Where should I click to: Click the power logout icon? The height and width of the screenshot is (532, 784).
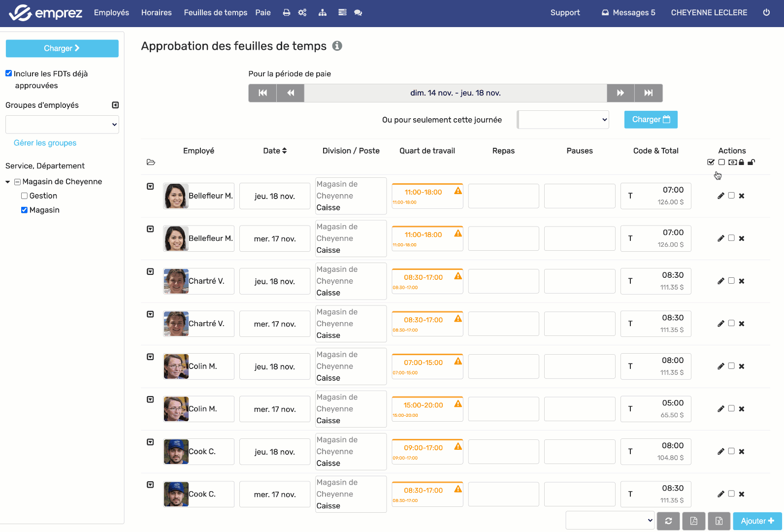766,13
